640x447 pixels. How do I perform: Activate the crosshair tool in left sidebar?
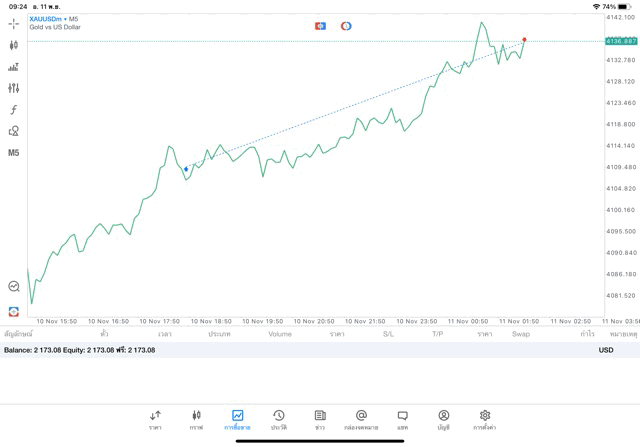pyautogui.click(x=13, y=23)
